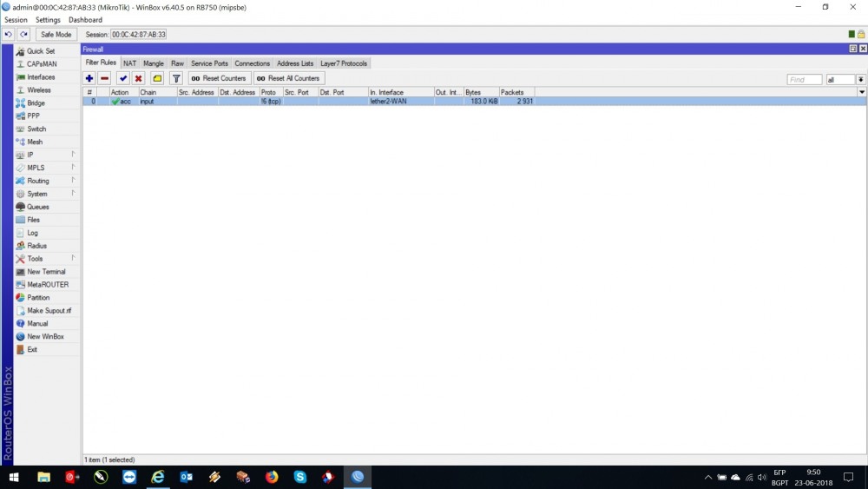Click the Find search field

(x=805, y=79)
